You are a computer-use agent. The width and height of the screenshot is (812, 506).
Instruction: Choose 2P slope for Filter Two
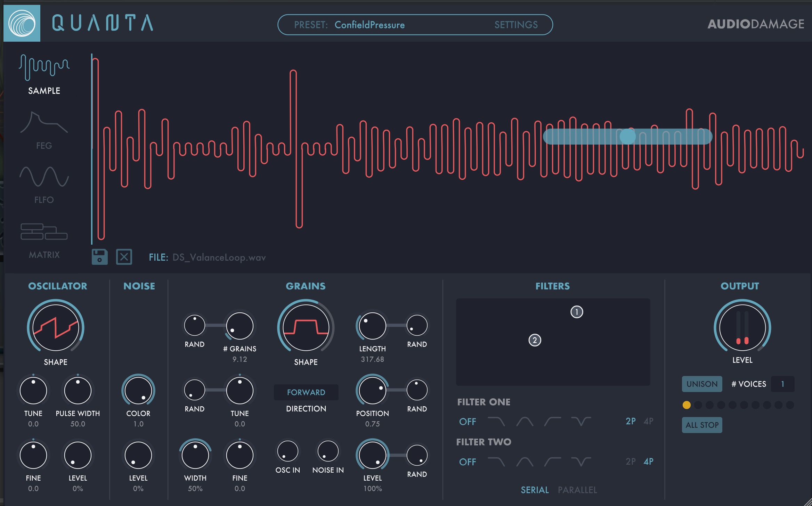tap(631, 462)
